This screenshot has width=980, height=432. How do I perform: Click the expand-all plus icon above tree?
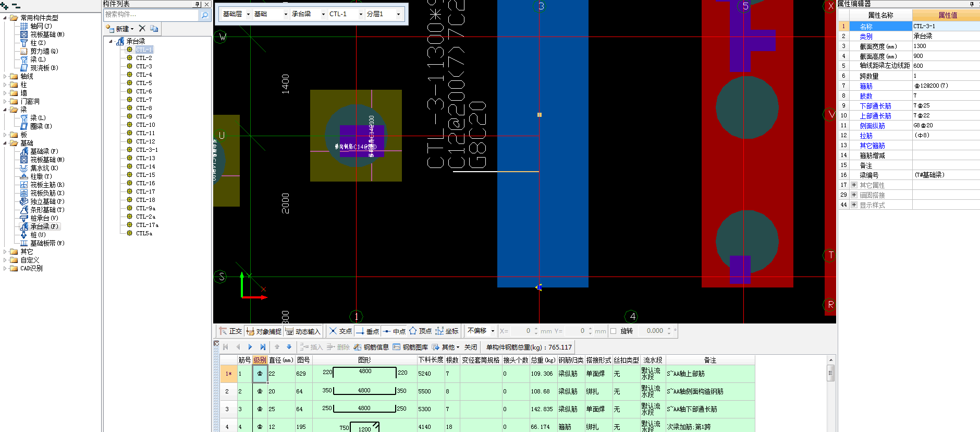coord(5,6)
